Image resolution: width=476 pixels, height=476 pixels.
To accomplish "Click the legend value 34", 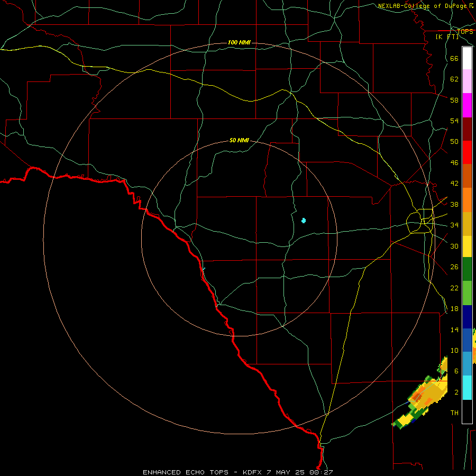I will [454, 225].
